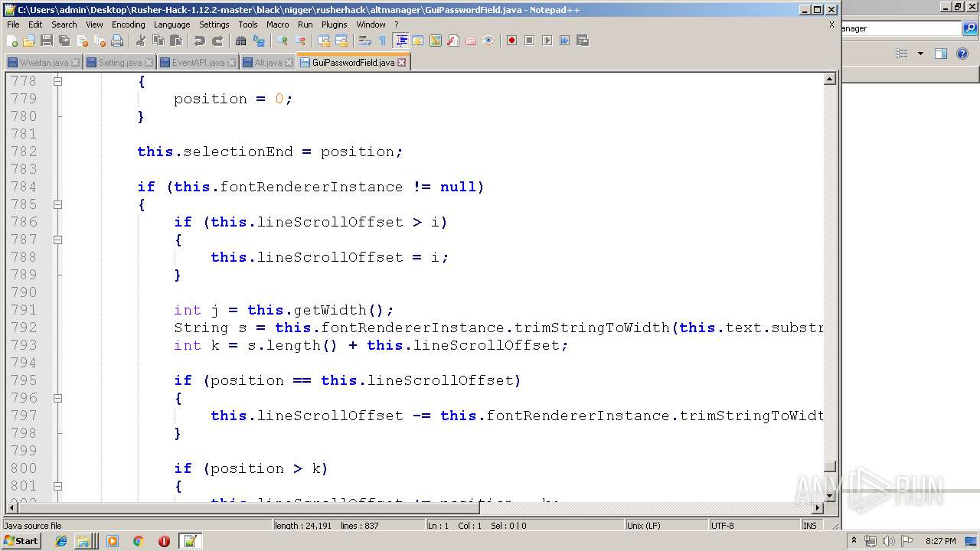Screen dimensions: 980x551
Task: Click the preview pane icon in Explorer window
Action: (x=941, y=54)
